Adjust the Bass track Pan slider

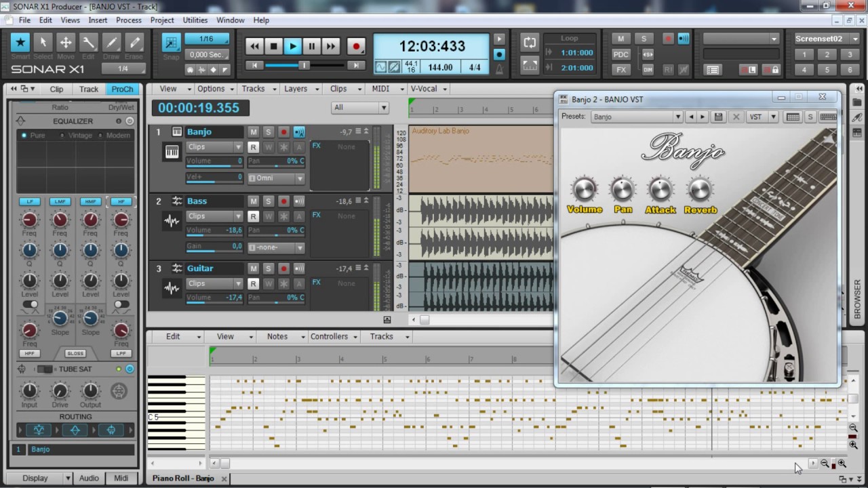[x=276, y=231]
